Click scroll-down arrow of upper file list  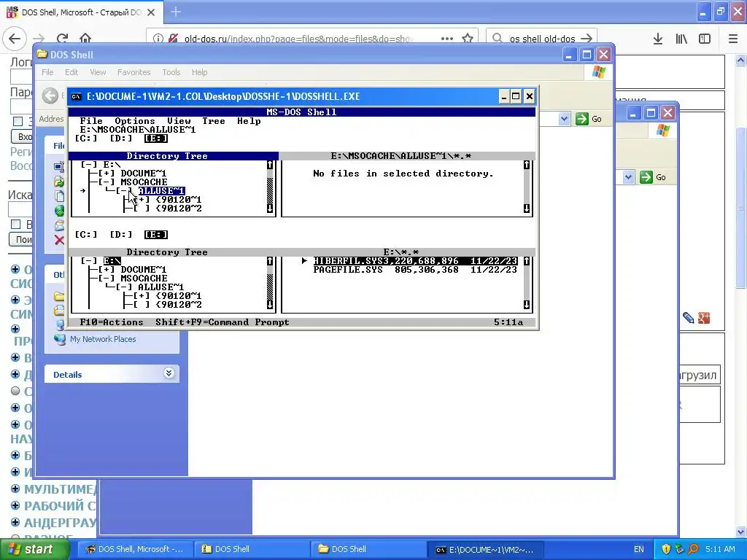point(527,209)
